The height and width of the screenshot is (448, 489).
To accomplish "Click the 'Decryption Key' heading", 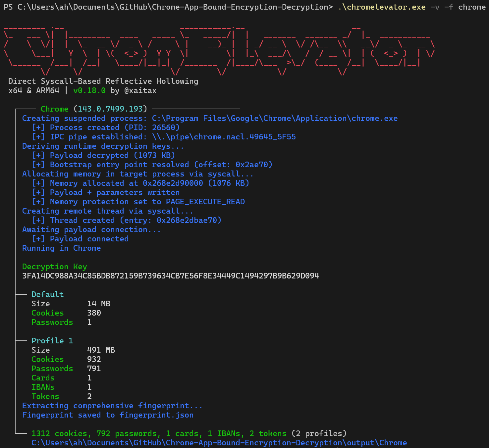I will (x=55, y=267).
